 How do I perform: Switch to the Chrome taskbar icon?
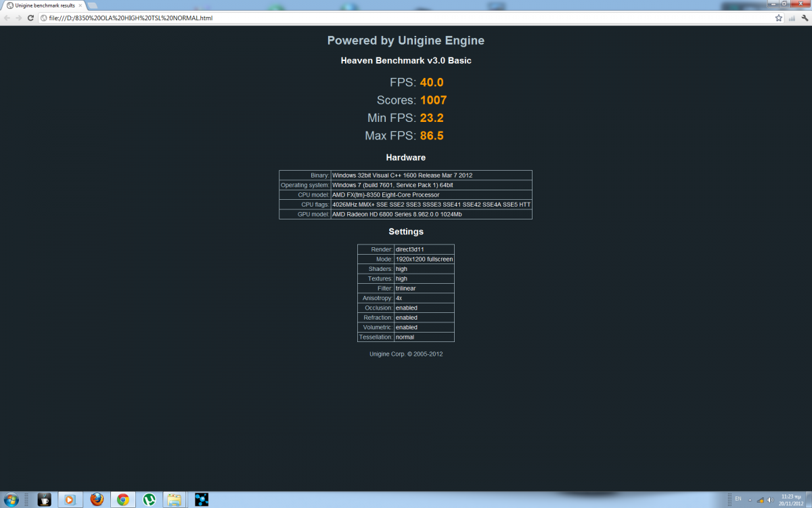point(122,500)
